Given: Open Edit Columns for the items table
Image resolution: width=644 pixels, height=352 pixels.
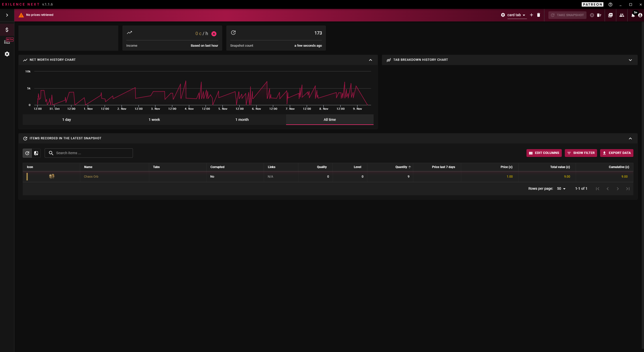Looking at the screenshot, I should pyautogui.click(x=544, y=153).
